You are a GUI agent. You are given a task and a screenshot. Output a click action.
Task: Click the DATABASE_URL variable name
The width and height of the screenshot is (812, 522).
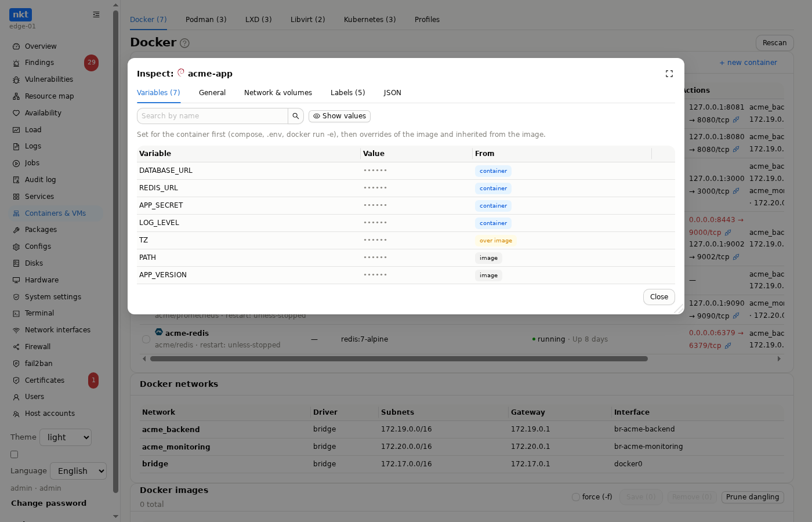pyautogui.click(x=166, y=171)
